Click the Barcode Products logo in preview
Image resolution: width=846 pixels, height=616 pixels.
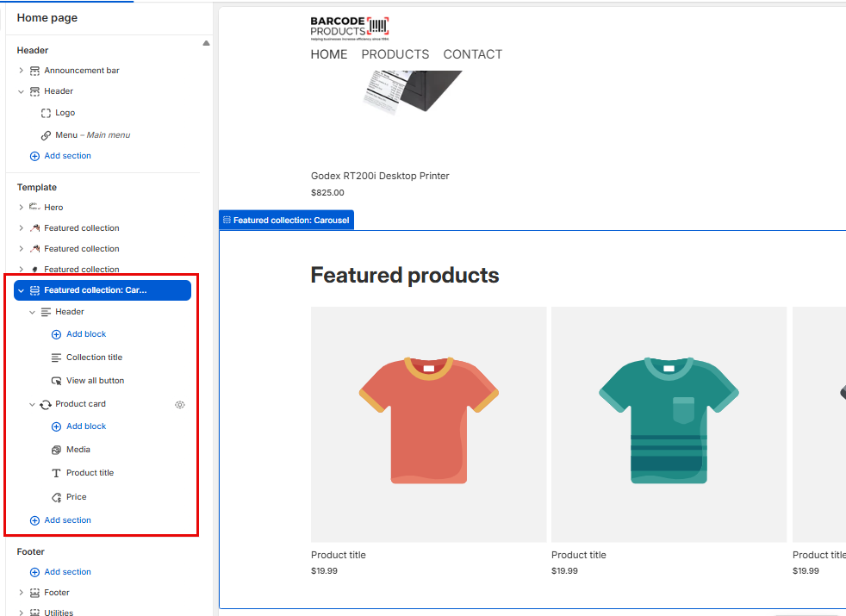(350, 28)
